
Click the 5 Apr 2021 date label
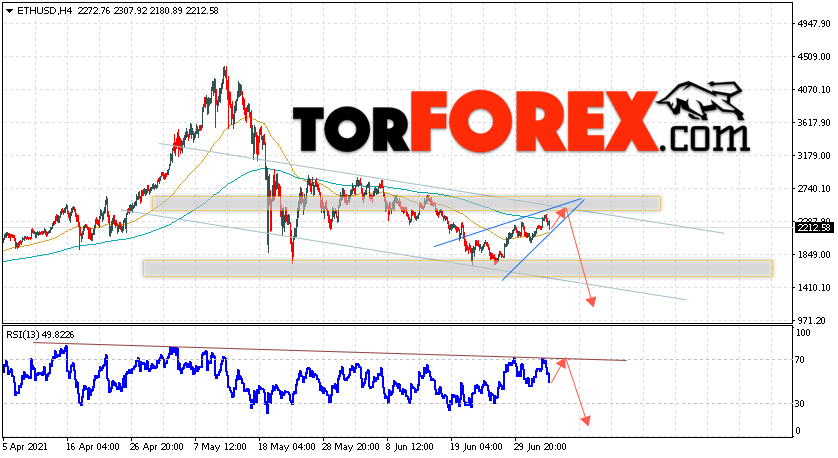[25, 447]
